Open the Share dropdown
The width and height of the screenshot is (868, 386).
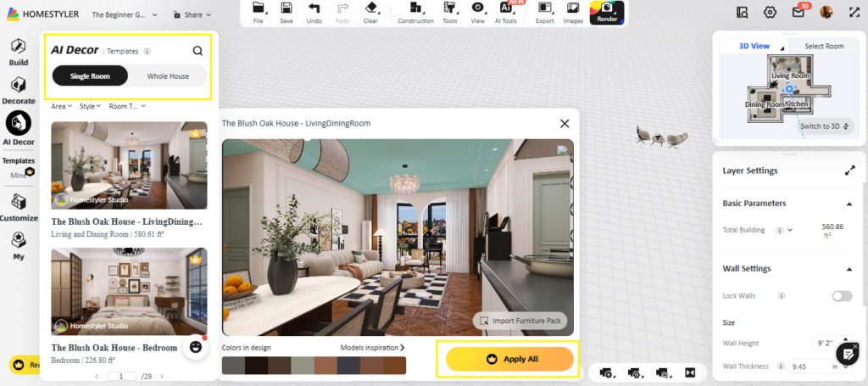pyautogui.click(x=192, y=14)
